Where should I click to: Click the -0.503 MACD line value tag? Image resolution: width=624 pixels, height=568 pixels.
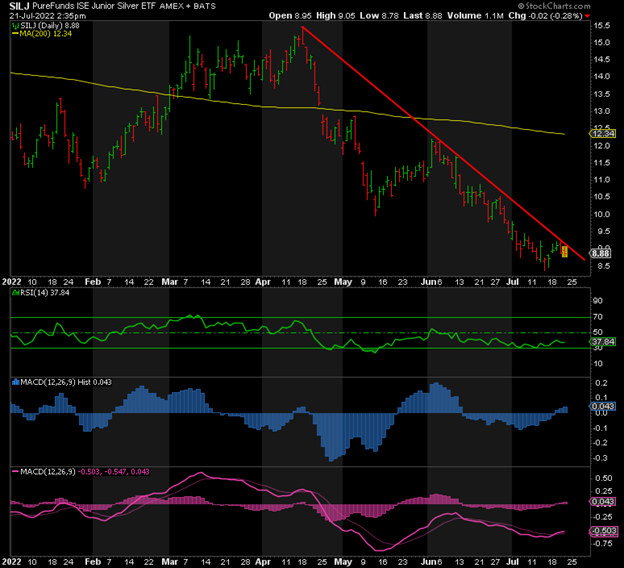pyautogui.click(x=603, y=531)
